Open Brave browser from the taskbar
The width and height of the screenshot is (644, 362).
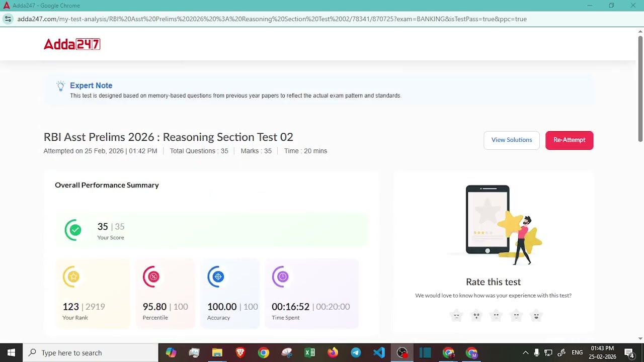point(240,353)
